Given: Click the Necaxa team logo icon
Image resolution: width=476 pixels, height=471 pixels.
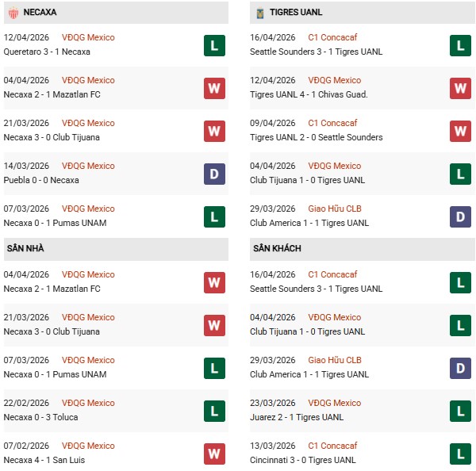Looking at the screenshot, I should point(13,13).
